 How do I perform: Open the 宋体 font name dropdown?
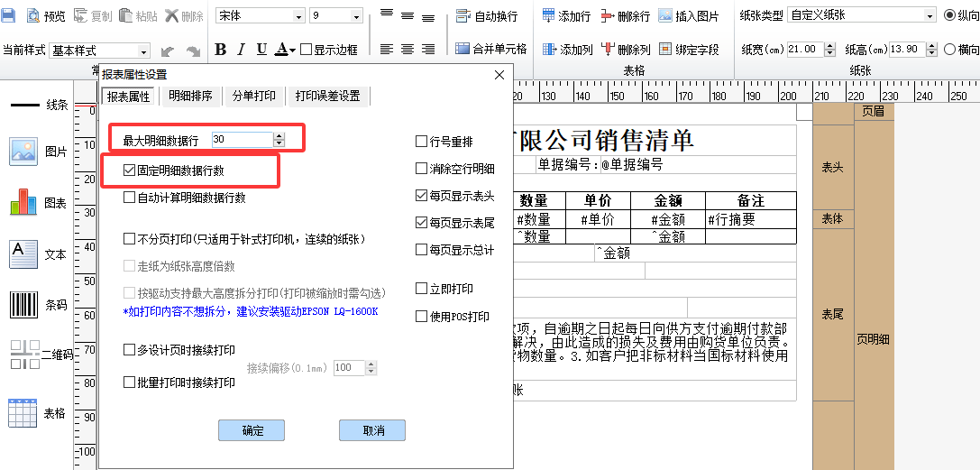[x=299, y=16]
